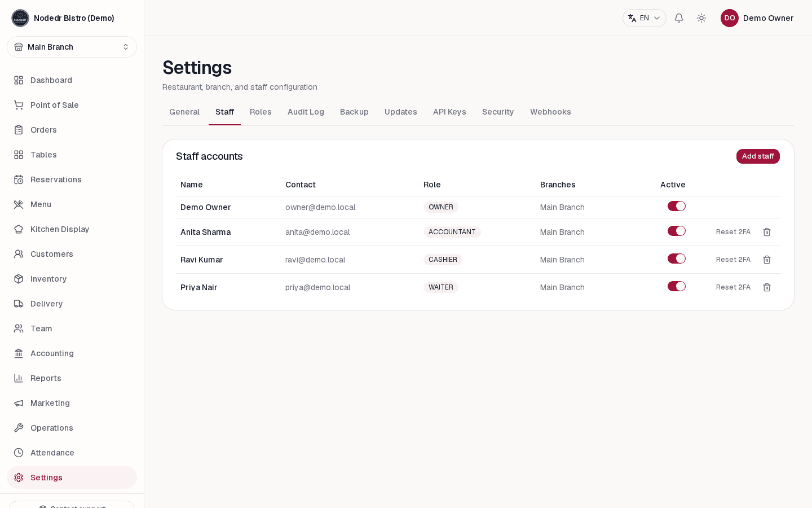
Task: Open Reservations in sidebar
Action: tap(72, 179)
